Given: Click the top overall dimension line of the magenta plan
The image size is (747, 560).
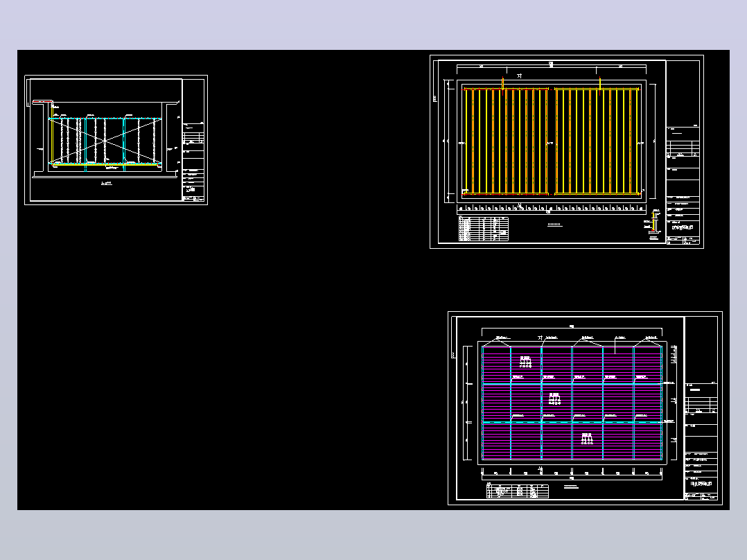Looking at the screenshot, I should pyautogui.click(x=572, y=329).
